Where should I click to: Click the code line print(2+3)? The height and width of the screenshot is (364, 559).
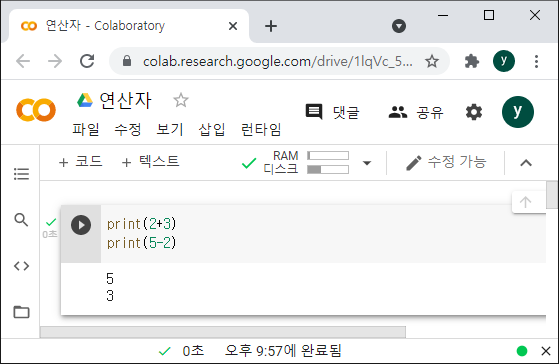coord(142,224)
